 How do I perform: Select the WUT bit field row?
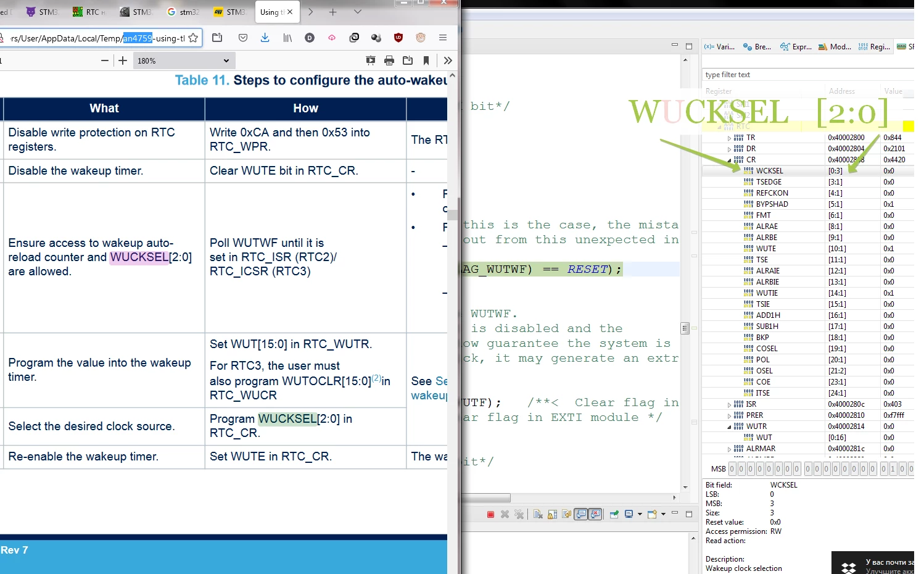tap(807, 438)
